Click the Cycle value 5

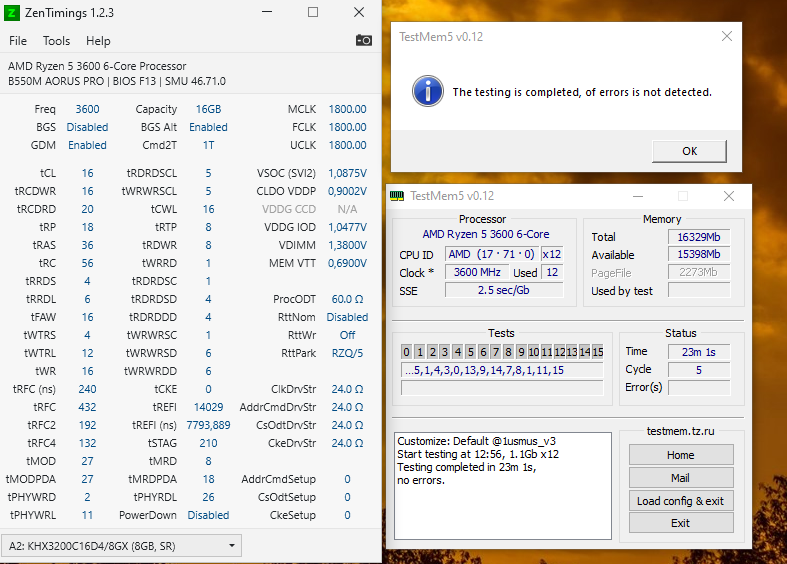point(699,370)
